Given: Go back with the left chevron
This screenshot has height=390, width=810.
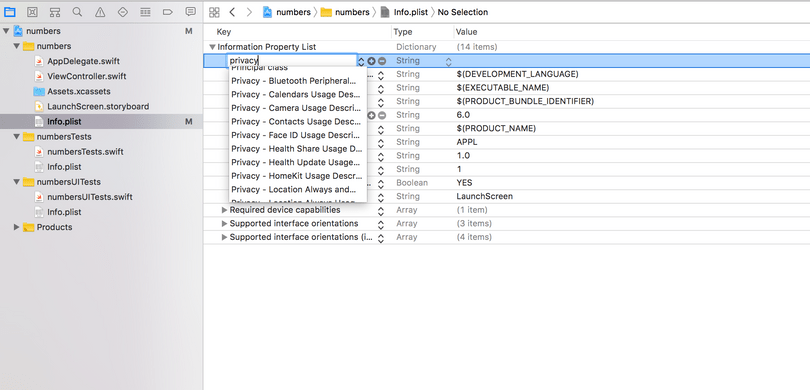Looking at the screenshot, I should click(x=232, y=12).
